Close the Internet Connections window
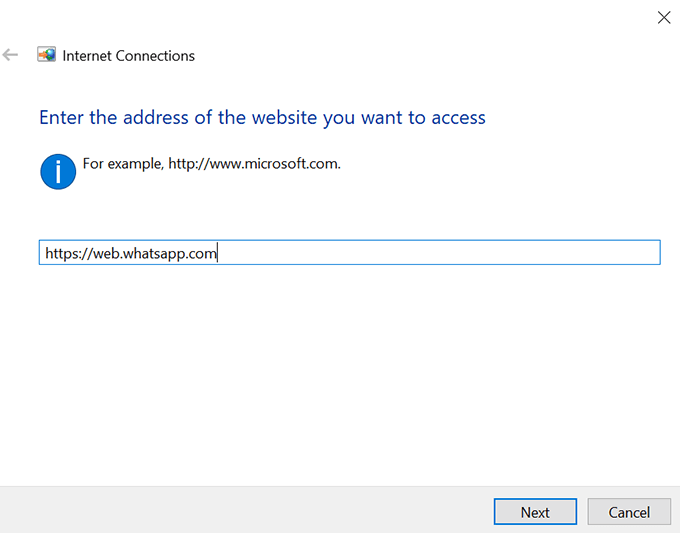 (662, 17)
